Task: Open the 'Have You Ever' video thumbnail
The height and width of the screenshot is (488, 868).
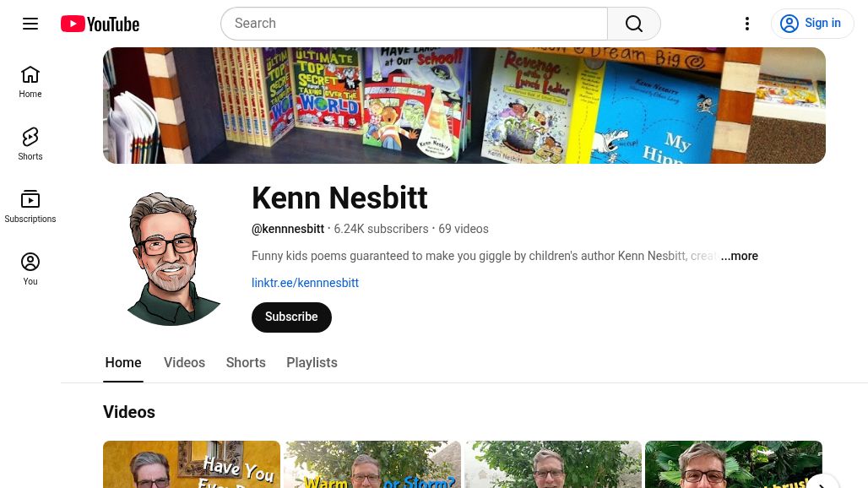Action: pos(192,464)
